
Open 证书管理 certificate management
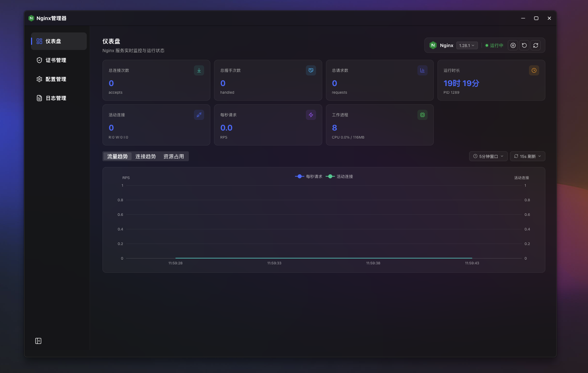point(59,60)
